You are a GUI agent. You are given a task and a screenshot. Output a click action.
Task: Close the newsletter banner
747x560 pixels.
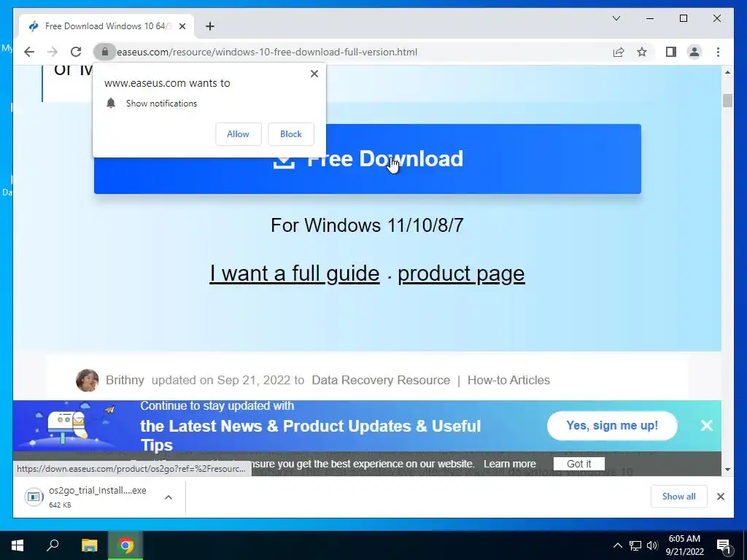click(x=706, y=425)
